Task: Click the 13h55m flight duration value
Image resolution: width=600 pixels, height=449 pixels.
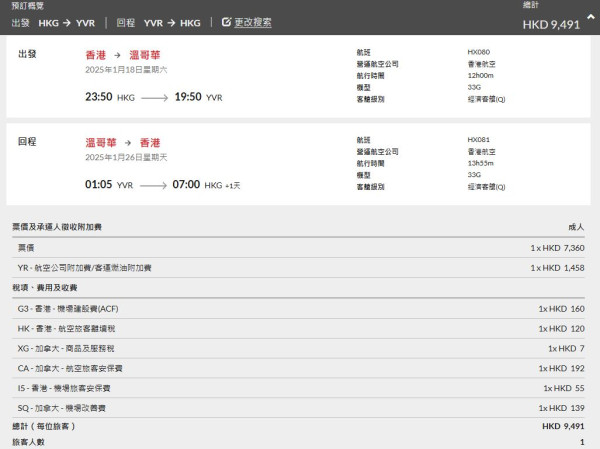Action: 480,163
